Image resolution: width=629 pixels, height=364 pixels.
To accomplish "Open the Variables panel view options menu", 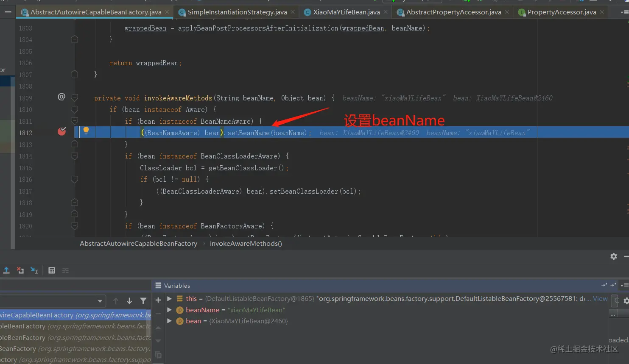I will pyautogui.click(x=624, y=286).
